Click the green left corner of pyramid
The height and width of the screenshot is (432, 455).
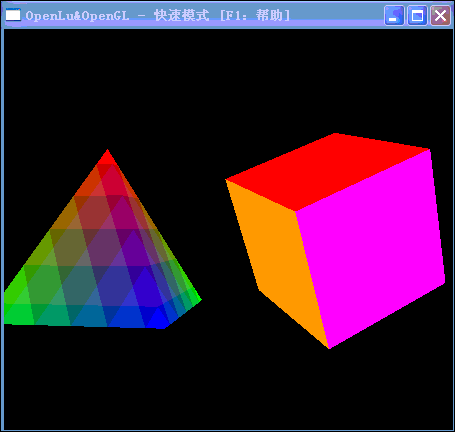[x=15, y=308]
